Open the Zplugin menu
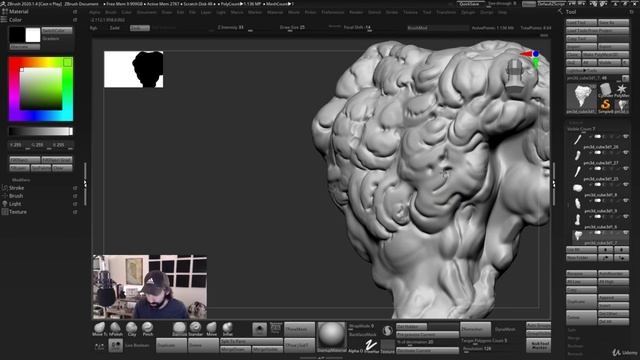 [468, 12]
